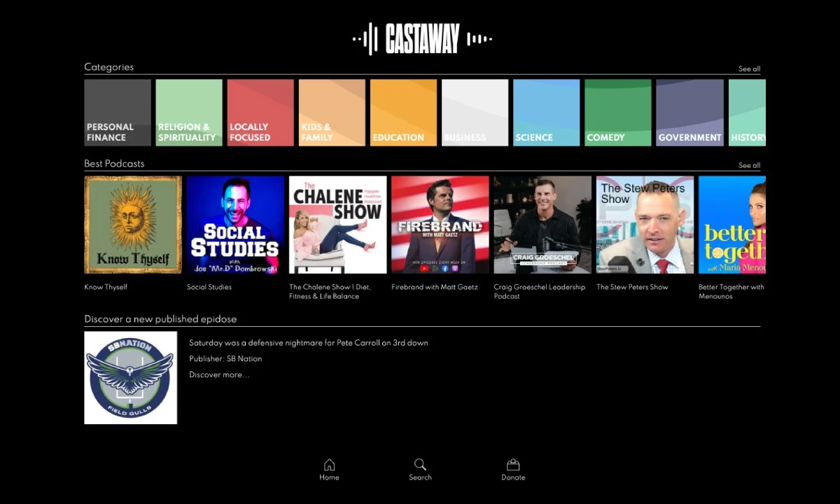Select the Business category tile

(475, 113)
